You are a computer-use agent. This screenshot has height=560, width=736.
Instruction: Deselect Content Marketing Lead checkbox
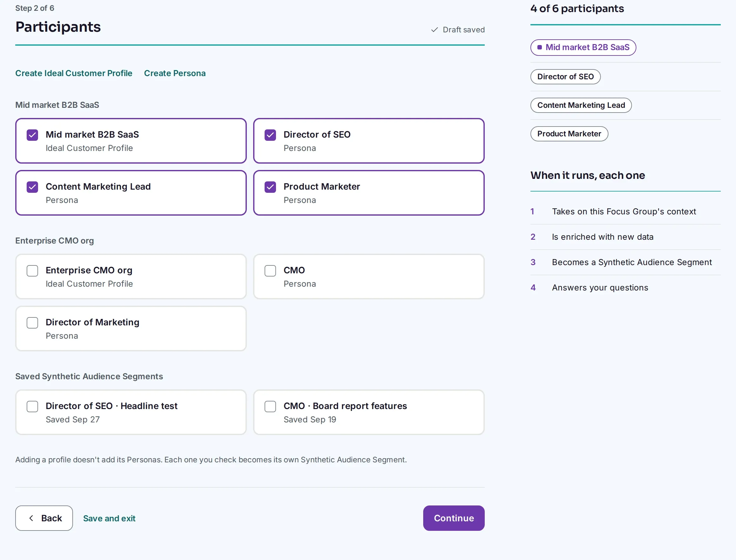(32, 187)
